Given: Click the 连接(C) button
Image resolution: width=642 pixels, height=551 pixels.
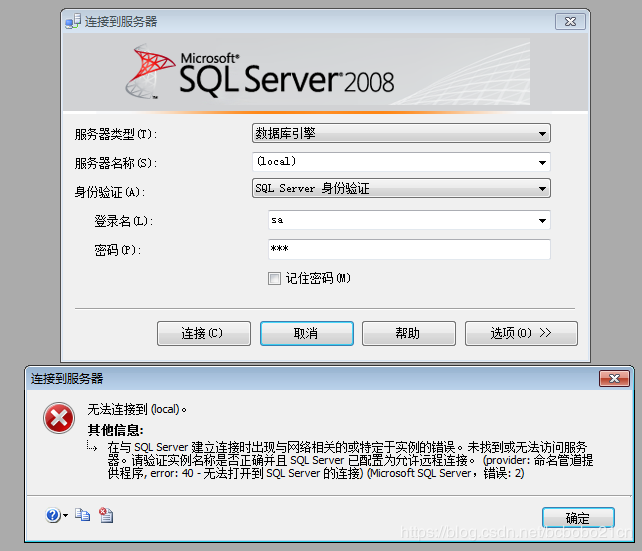Looking at the screenshot, I should (x=203, y=333).
